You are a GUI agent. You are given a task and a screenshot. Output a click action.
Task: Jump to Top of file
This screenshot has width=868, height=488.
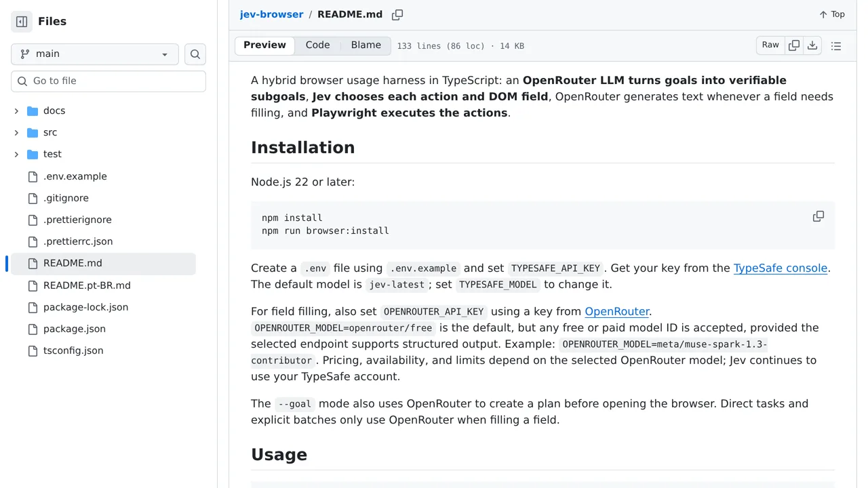coord(832,14)
